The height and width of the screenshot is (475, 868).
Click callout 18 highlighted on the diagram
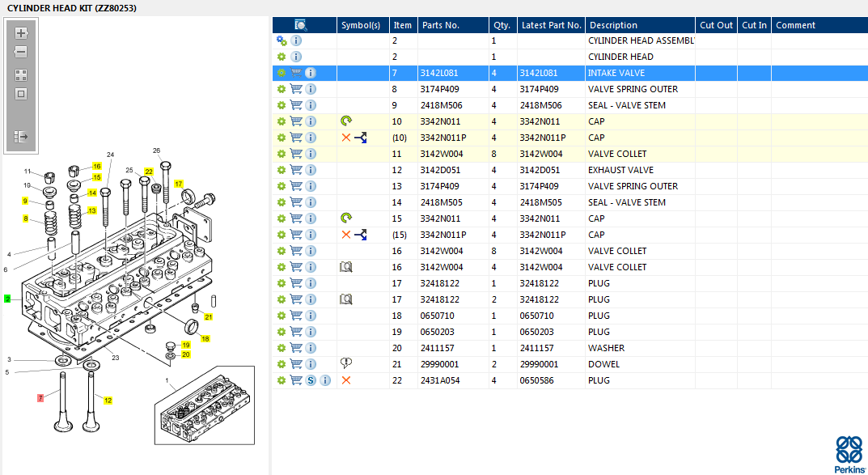point(205,339)
